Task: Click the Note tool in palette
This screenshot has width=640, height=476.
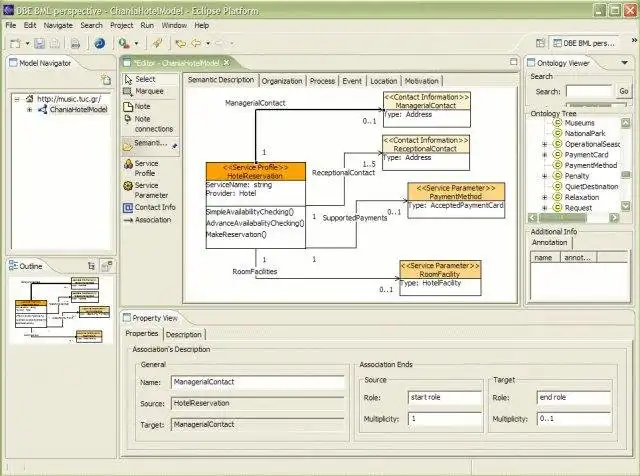Action: coord(142,105)
